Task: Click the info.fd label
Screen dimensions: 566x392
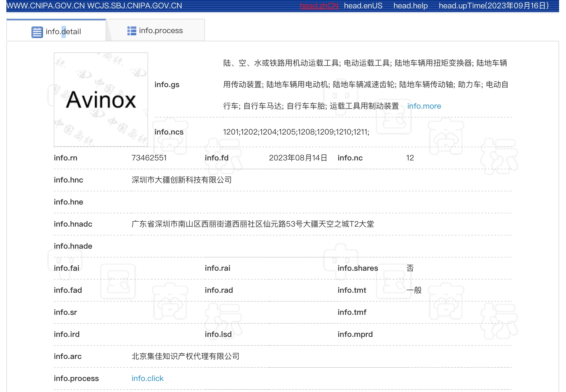Action: coord(217,158)
